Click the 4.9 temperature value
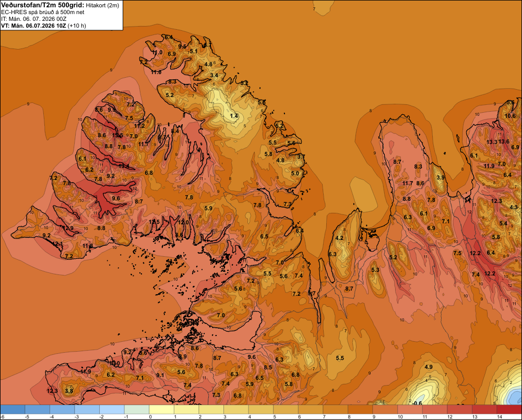Image resolution: width=522 pixels, height=420 pixels. click(x=429, y=367)
